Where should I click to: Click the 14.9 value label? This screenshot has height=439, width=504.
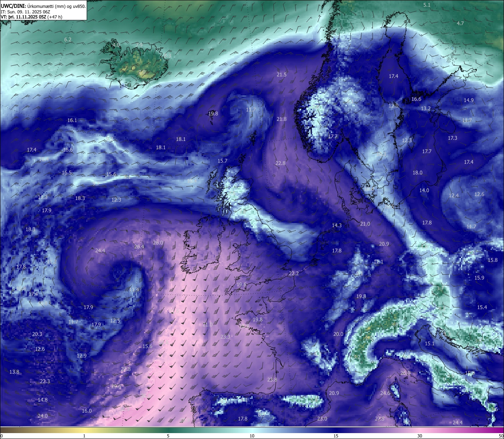tap(469, 100)
